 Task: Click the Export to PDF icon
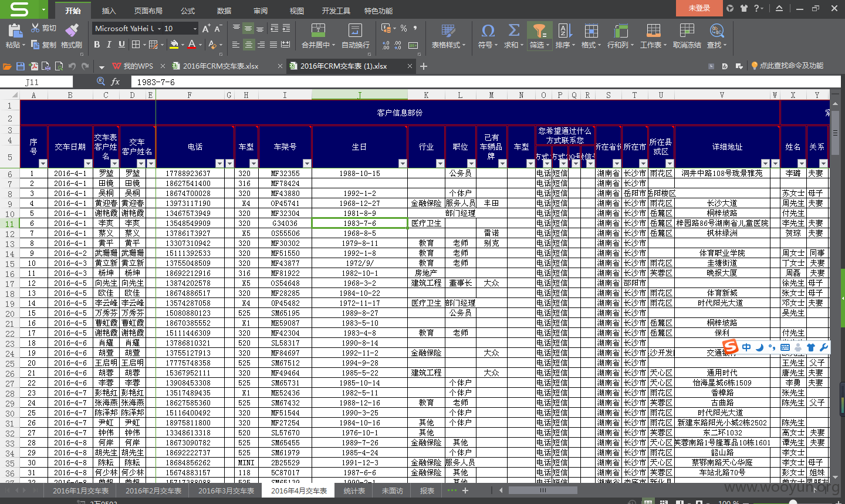pyautogui.click(x=34, y=66)
